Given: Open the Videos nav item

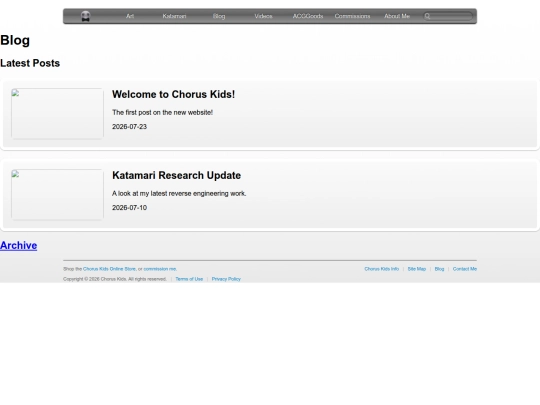Looking at the screenshot, I should 263,16.
